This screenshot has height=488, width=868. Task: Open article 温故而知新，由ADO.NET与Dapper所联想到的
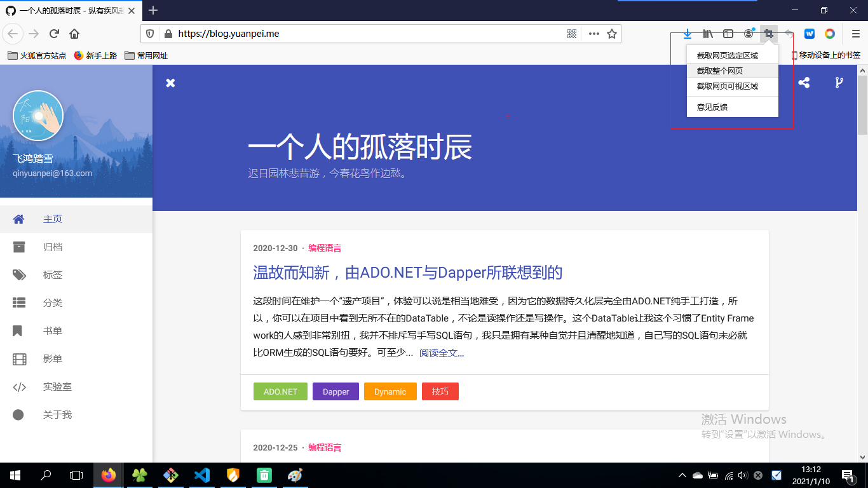coord(408,273)
